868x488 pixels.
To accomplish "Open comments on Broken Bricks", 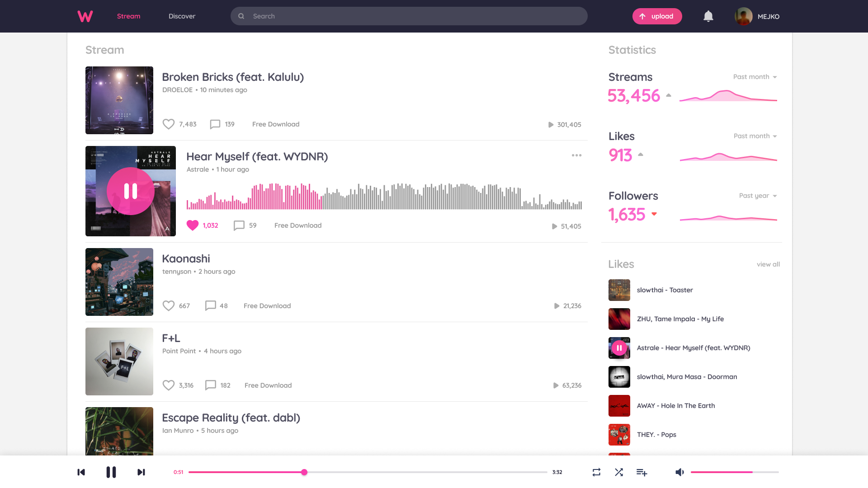I will tap(215, 124).
